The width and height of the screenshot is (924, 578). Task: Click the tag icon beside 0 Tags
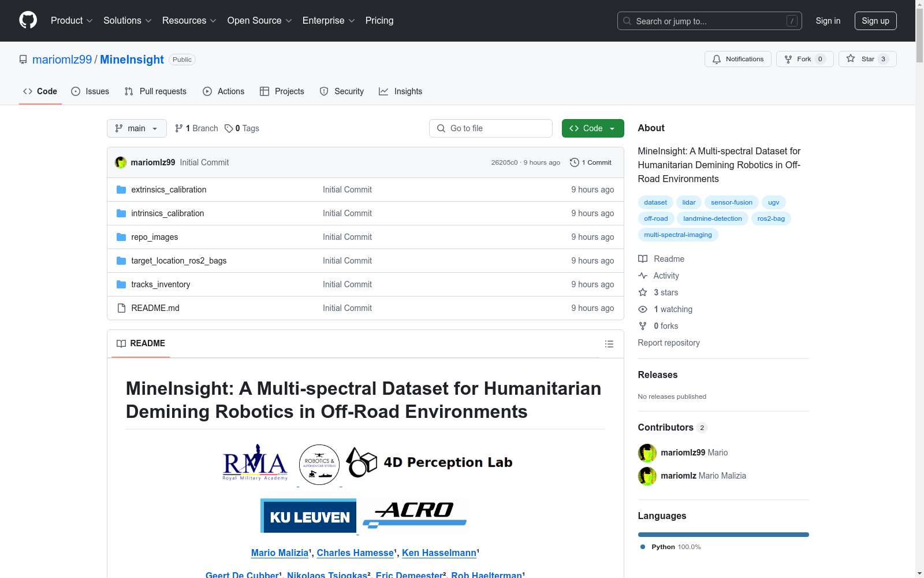(x=229, y=128)
